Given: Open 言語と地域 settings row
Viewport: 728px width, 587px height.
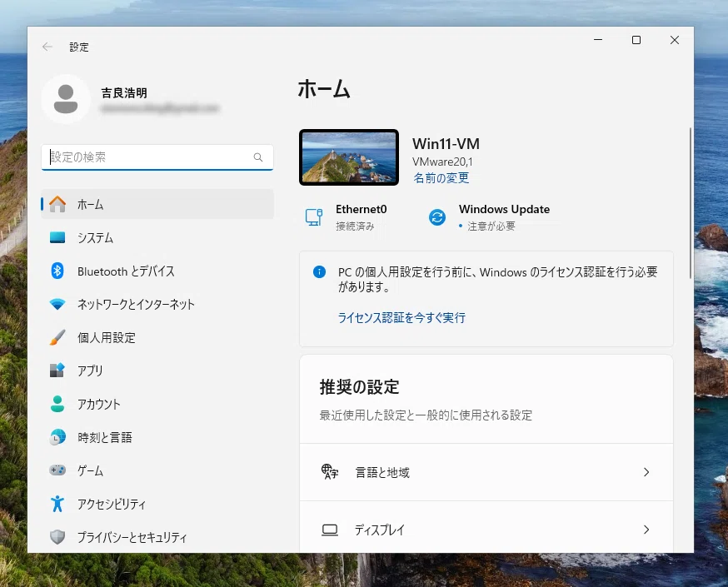Looking at the screenshot, I should point(486,472).
